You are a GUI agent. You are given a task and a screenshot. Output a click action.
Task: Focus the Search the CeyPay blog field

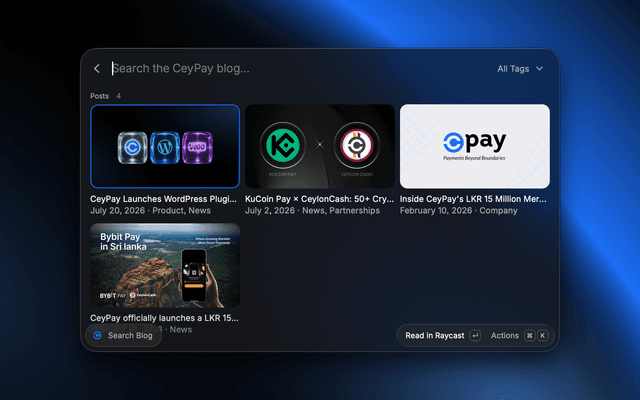(x=298, y=69)
